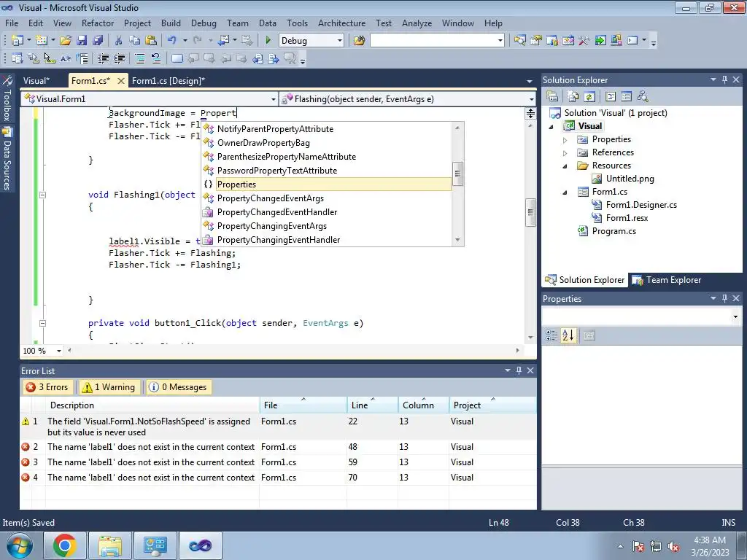The height and width of the screenshot is (560, 747).
Task: Open the Extension Manager green arrow icon
Action: [x=600, y=41]
